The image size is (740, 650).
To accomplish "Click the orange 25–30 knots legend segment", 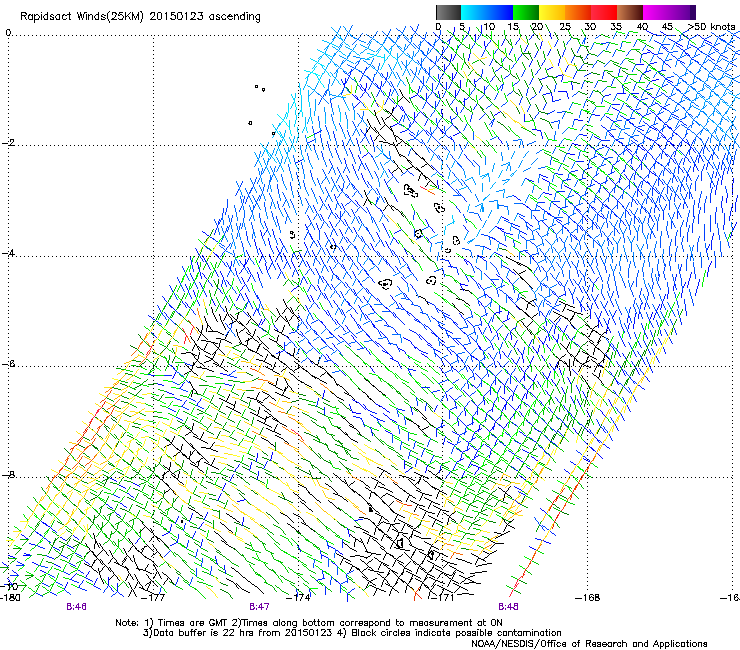I will pos(578,12).
